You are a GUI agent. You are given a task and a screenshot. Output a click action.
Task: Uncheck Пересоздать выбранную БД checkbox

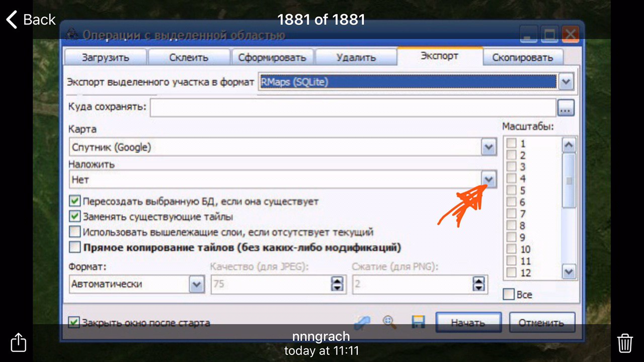pos(75,202)
